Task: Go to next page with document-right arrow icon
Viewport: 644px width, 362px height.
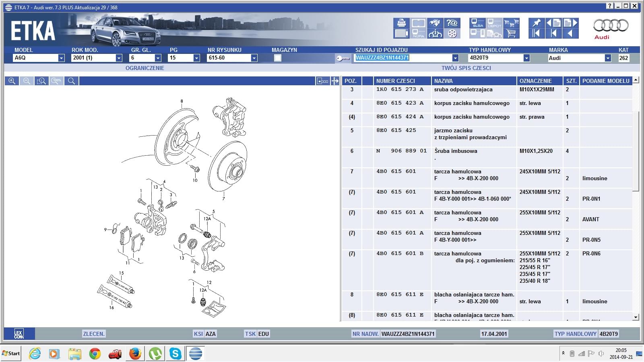Action: tap(570, 23)
